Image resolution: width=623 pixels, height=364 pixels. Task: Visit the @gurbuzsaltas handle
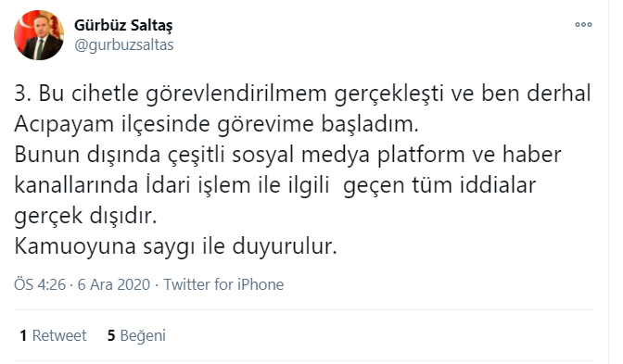(x=124, y=44)
